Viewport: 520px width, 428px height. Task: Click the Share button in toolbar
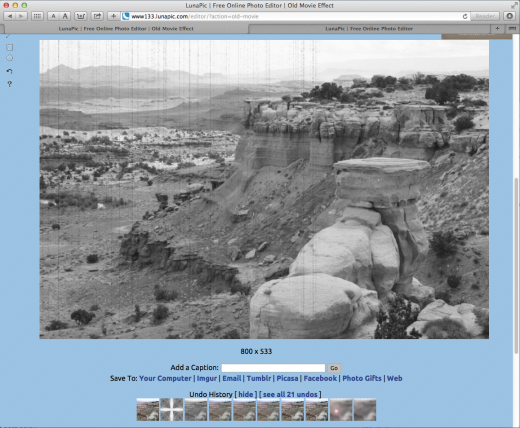97,16
